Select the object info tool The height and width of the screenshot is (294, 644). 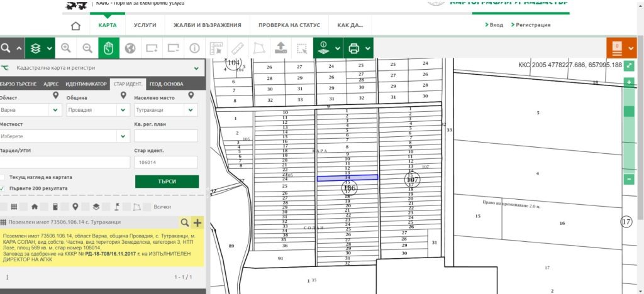coord(194,48)
